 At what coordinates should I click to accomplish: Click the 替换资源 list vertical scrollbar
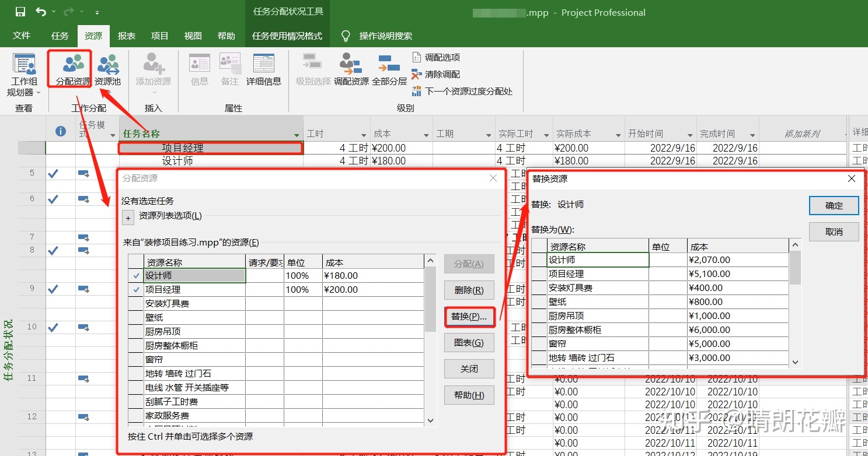pos(795,303)
